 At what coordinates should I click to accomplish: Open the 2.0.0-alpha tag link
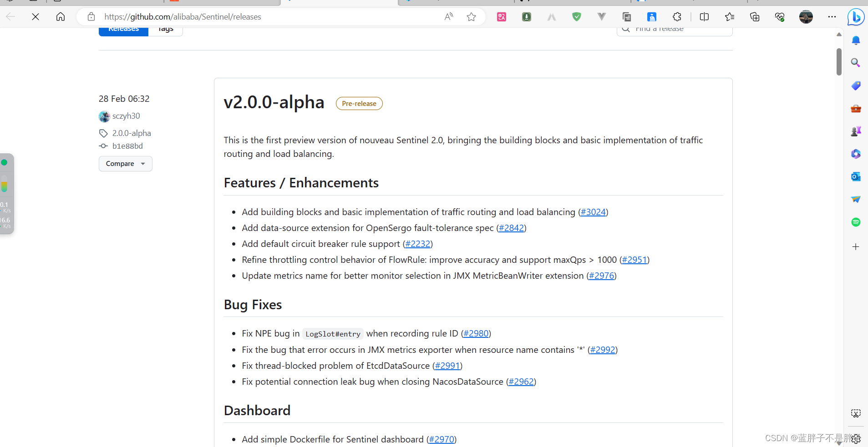coord(132,133)
